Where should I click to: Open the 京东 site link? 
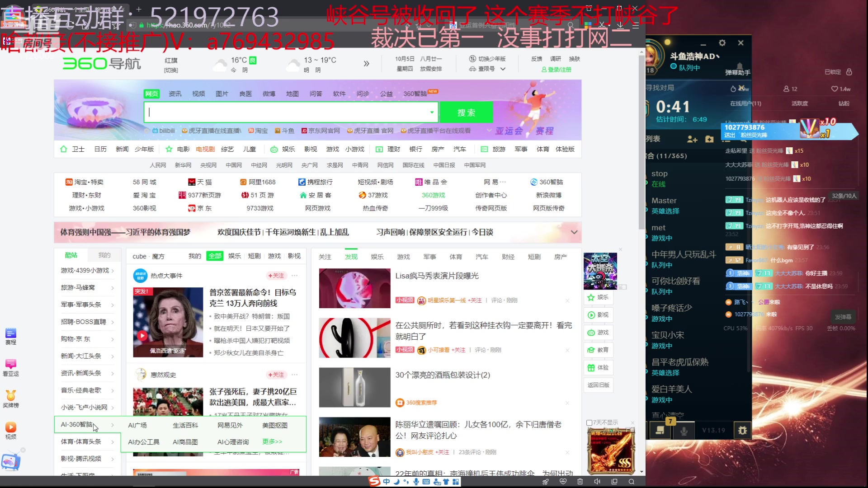point(200,208)
